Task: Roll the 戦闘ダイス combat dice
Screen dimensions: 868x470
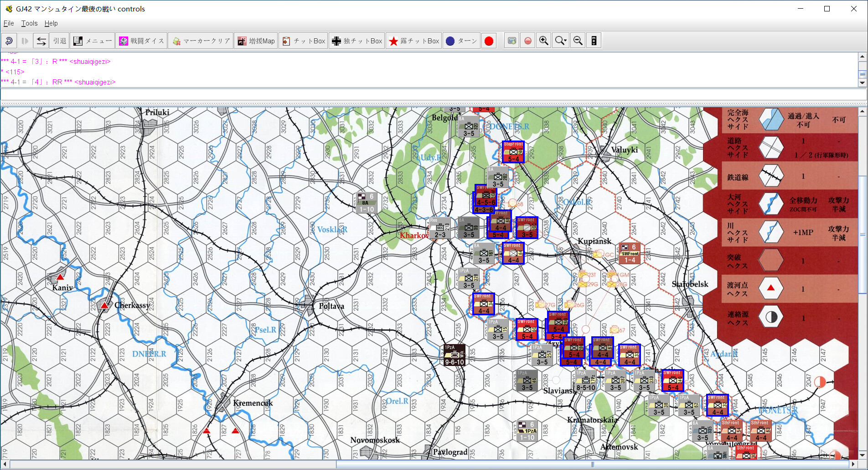Action: point(141,41)
